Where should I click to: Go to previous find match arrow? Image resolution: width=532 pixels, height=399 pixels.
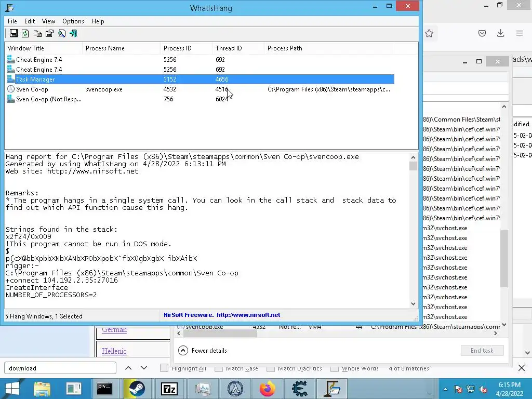tap(128, 368)
